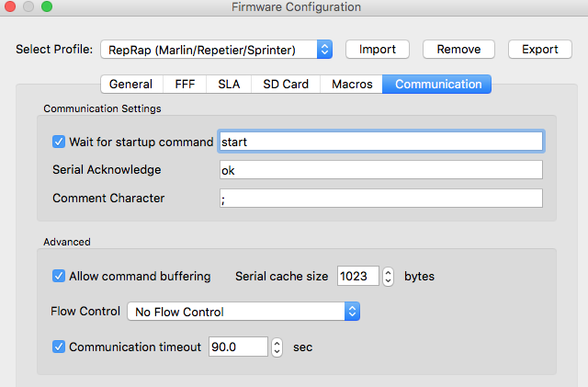The image size is (588, 387).
Task: Click the Comment Character input field
Action: (x=381, y=199)
